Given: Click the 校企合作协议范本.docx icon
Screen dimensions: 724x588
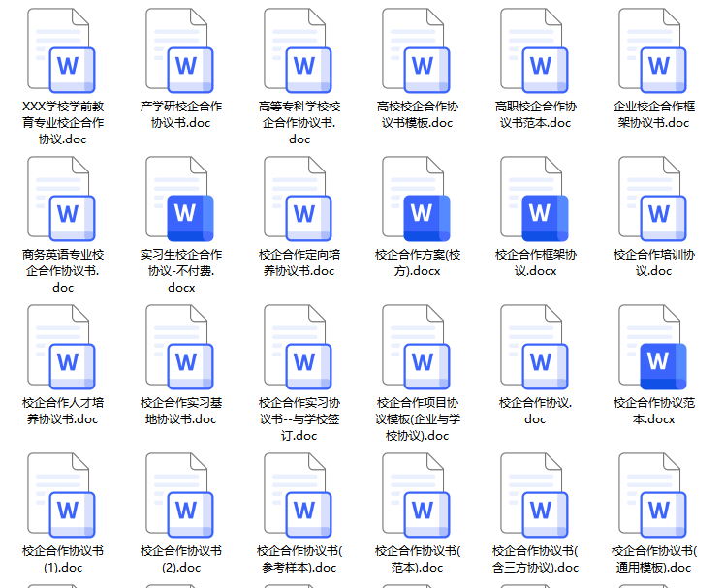Looking at the screenshot, I should [652, 347].
